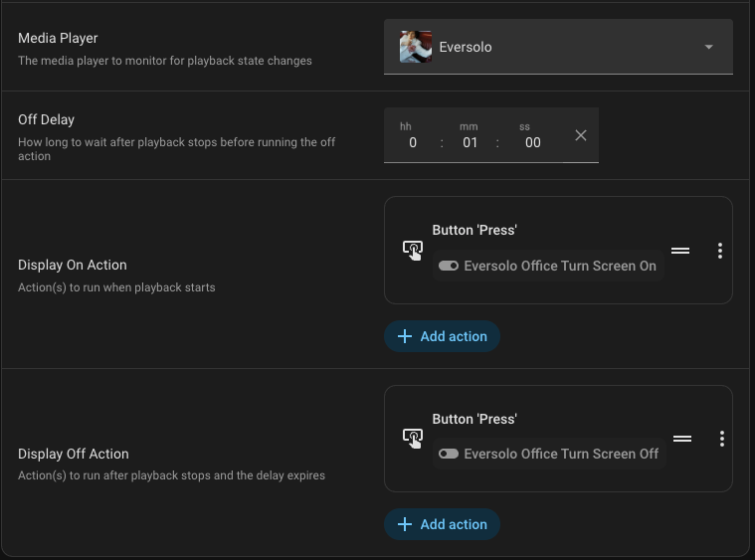The height and width of the screenshot is (560, 755).
Task: Open three-dot menu for Display Off action
Action: pos(721,439)
